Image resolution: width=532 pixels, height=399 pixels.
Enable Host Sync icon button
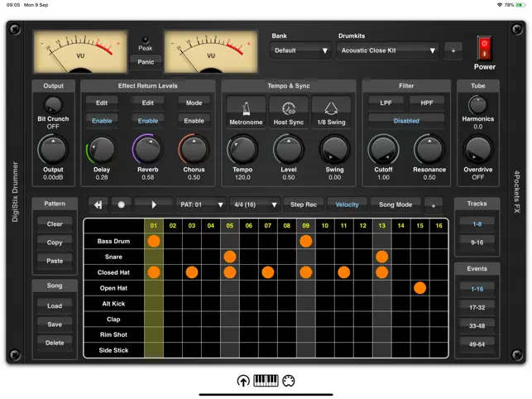(x=289, y=112)
